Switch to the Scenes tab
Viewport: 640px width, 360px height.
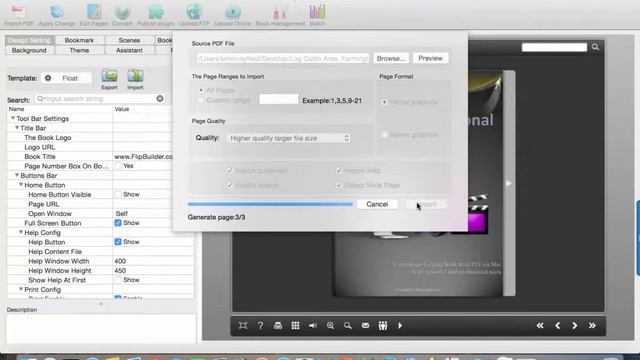pyautogui.click(x=129, y=40)
